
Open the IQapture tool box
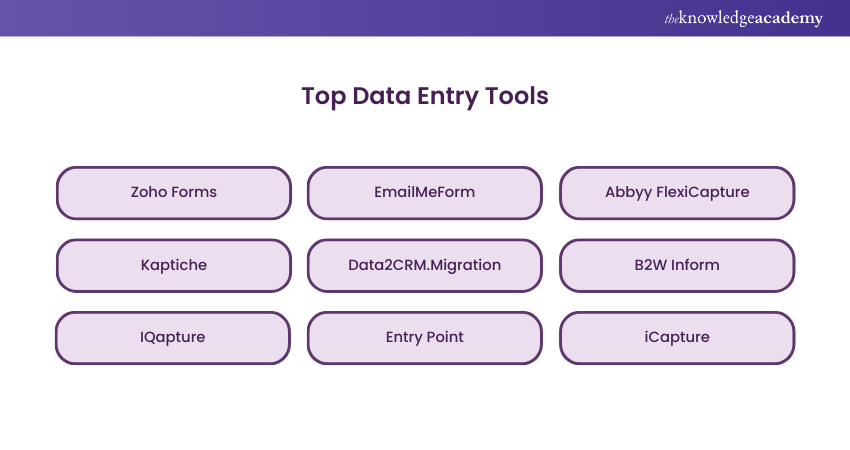click(173, 337)
